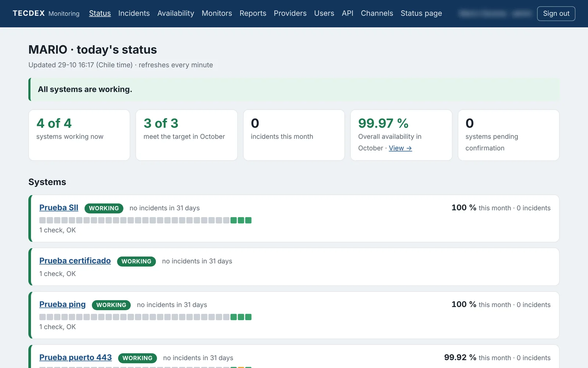Open the Channels section
The width and height of the screenshot is (588, 368).
(x=377, y=13)
